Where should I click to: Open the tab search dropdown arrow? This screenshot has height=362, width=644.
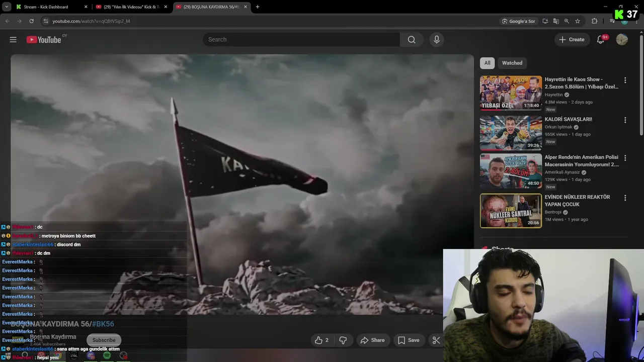[7, 7]
